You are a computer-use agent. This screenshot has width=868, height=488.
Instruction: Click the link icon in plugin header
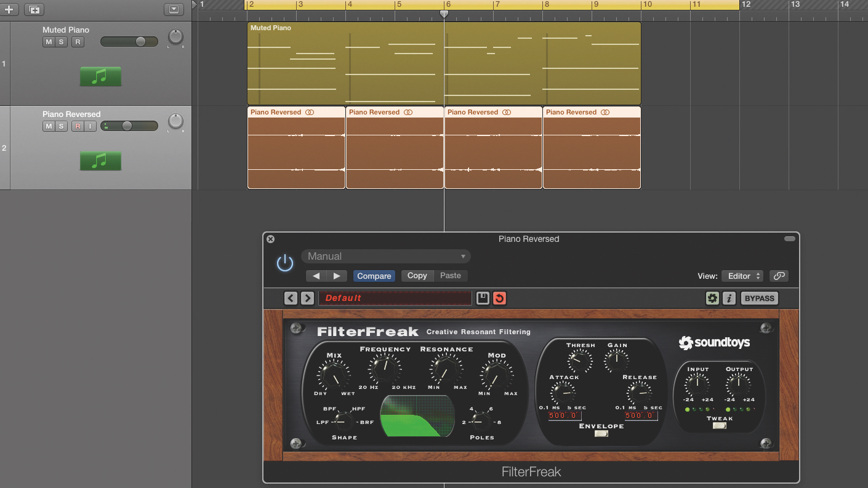(779, 276)
